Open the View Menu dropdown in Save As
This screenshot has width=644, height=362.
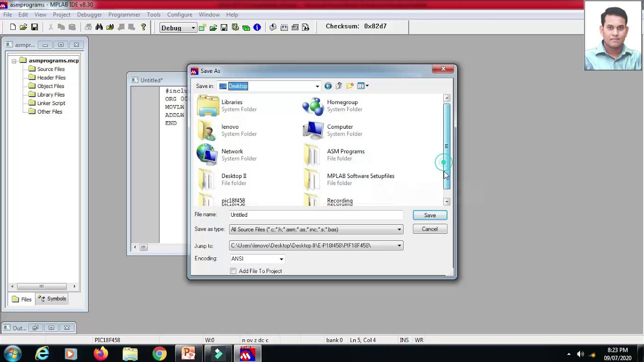(363, 86)
